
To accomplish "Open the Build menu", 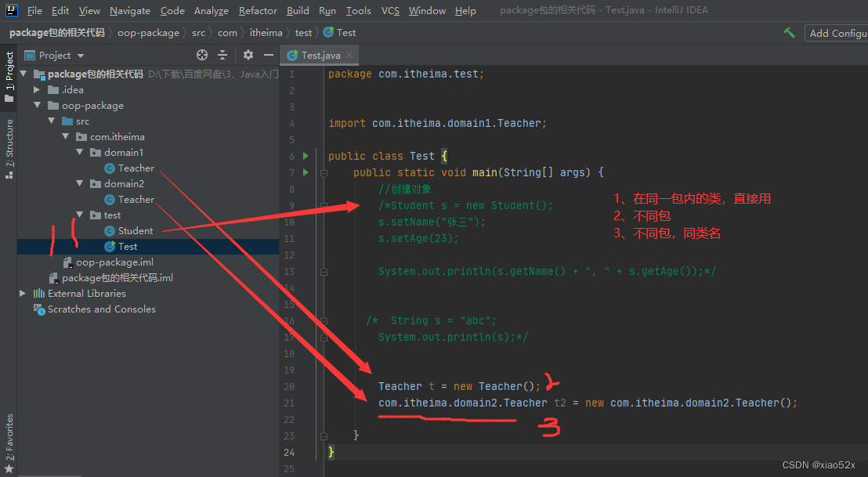I will [298, 10].
